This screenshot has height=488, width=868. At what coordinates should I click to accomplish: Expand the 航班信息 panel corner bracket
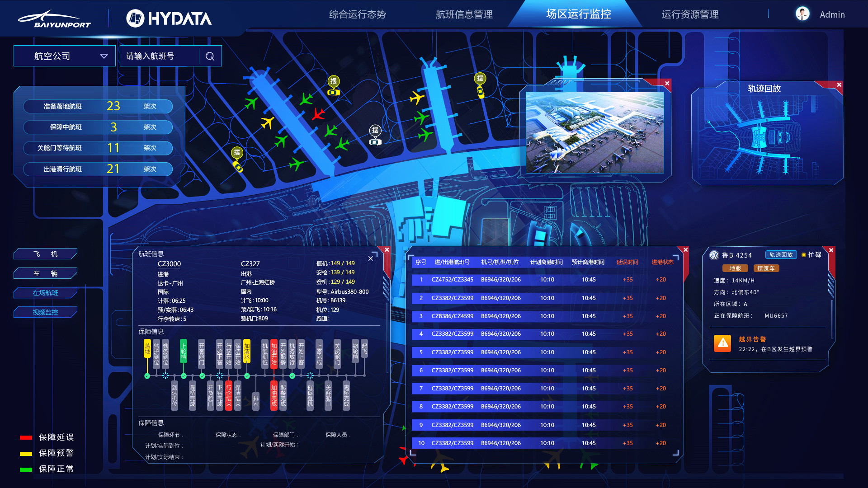[374, 254]
